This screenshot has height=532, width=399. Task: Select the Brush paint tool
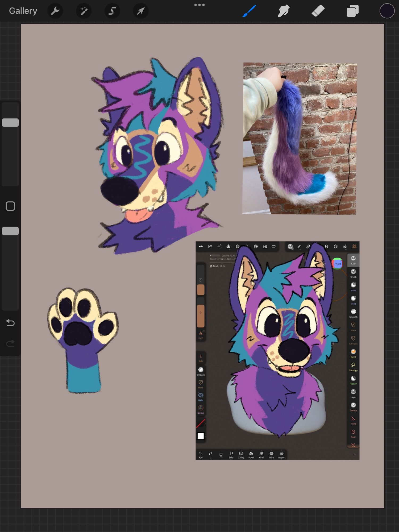249,11
